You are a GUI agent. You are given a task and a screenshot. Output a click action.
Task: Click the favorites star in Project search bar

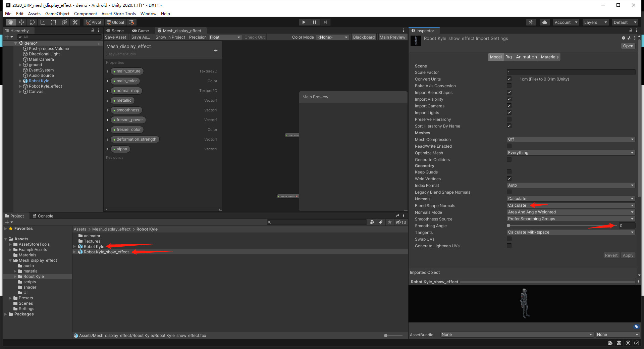coord(389,222)
